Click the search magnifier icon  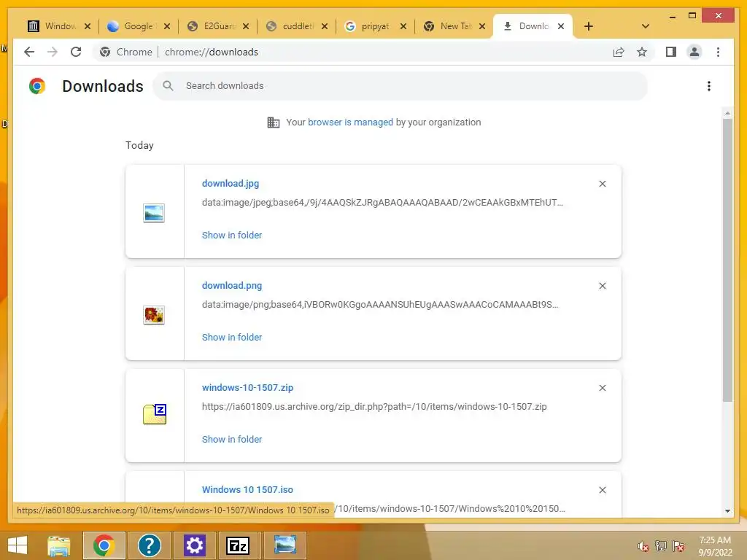click(168, 86)
